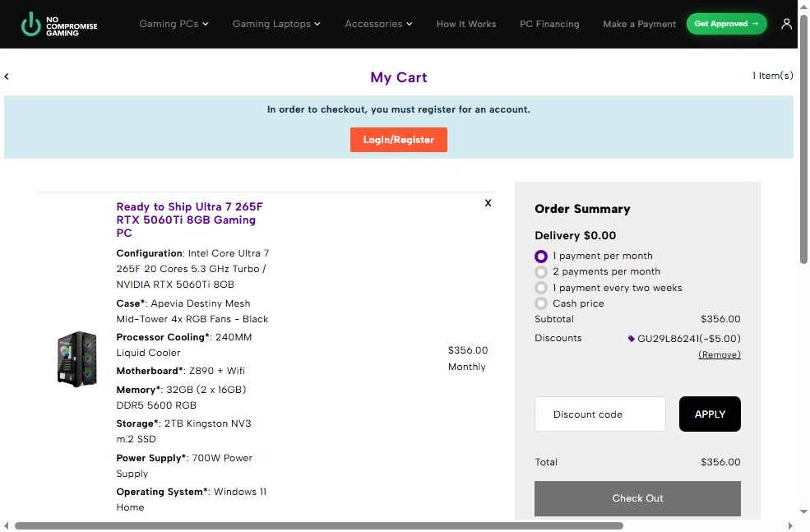The width and height of the screenshot is (810, 532).
Task: Remove the applied discount code link
Action: click(719, 355)
